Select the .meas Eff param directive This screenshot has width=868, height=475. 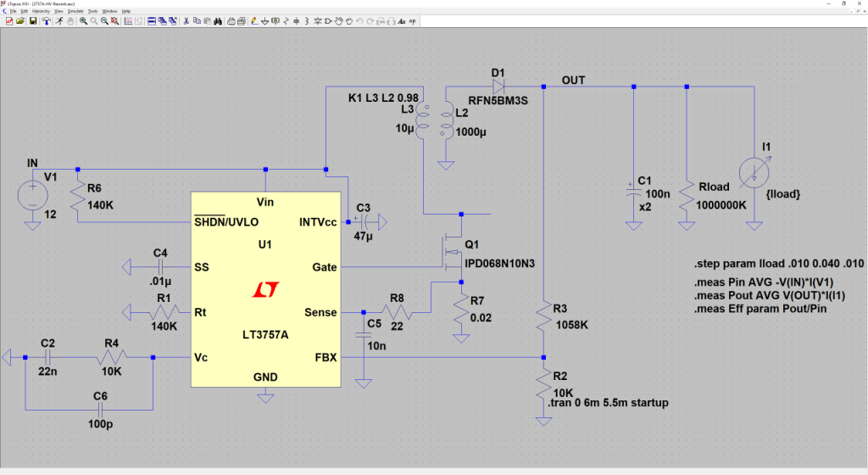760,309
